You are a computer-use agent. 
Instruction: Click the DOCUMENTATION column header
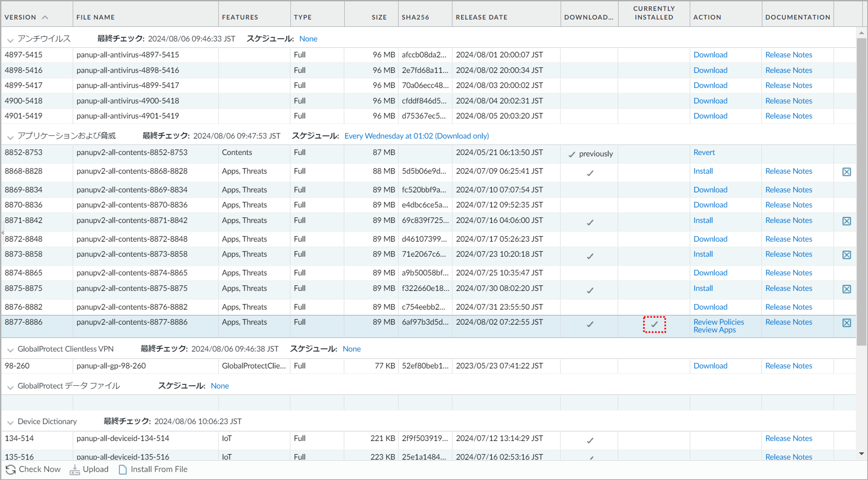click(x=798, y=17)
